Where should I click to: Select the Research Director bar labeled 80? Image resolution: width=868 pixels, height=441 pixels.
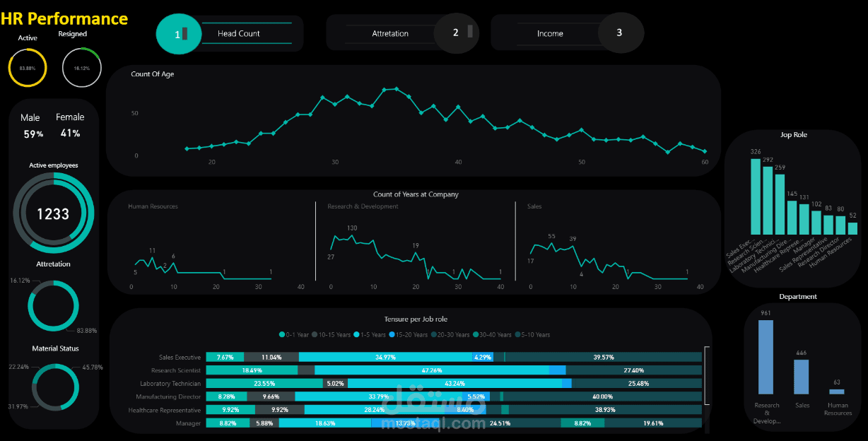pos(840,225)
